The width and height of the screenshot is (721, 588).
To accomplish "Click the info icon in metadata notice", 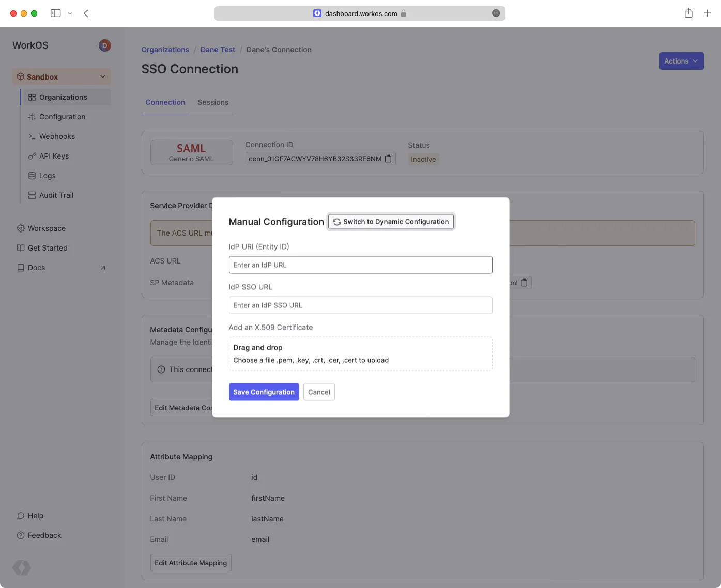I will pyautogui.click(x=161, y=369).
